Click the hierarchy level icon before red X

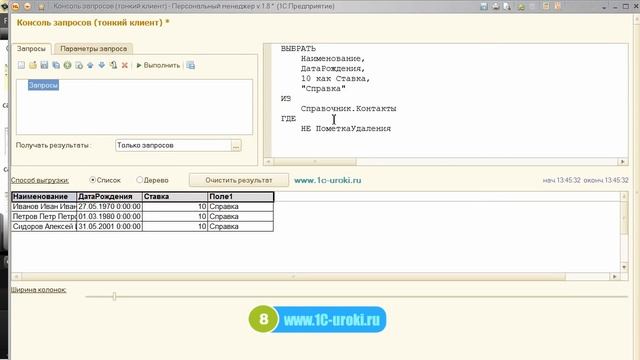click(113, 65)
